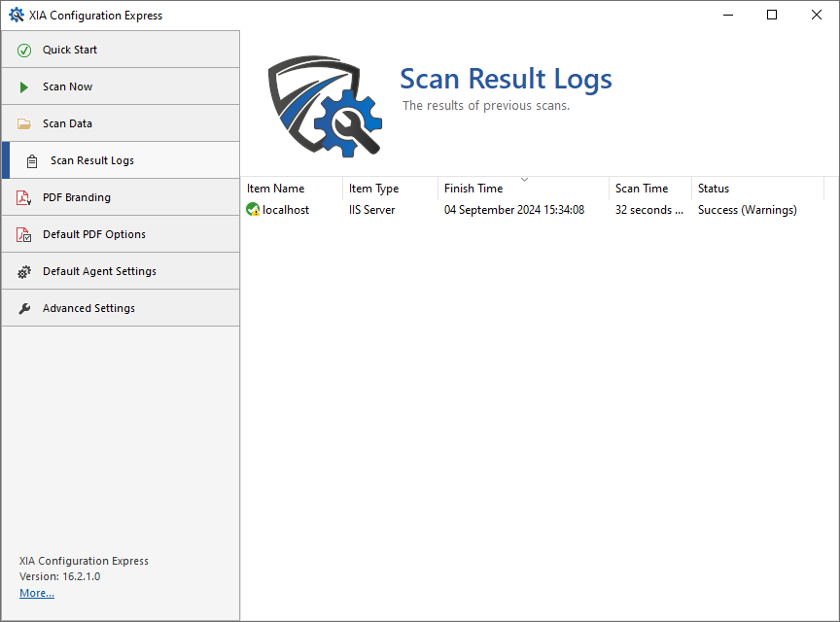The width and height of the screenshot is (840, 622).
Task: Close the XIA Configuration Express window
Action: pyautogui.click(x=817, y=15)
